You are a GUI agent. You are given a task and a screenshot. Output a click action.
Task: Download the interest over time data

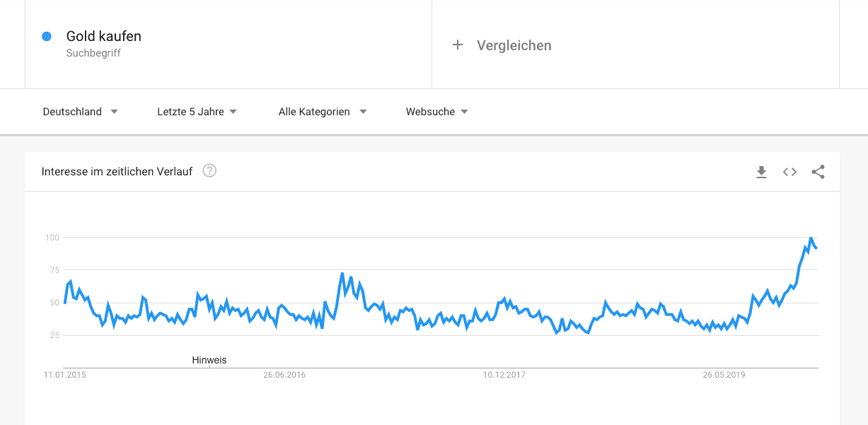pos(761,172)
